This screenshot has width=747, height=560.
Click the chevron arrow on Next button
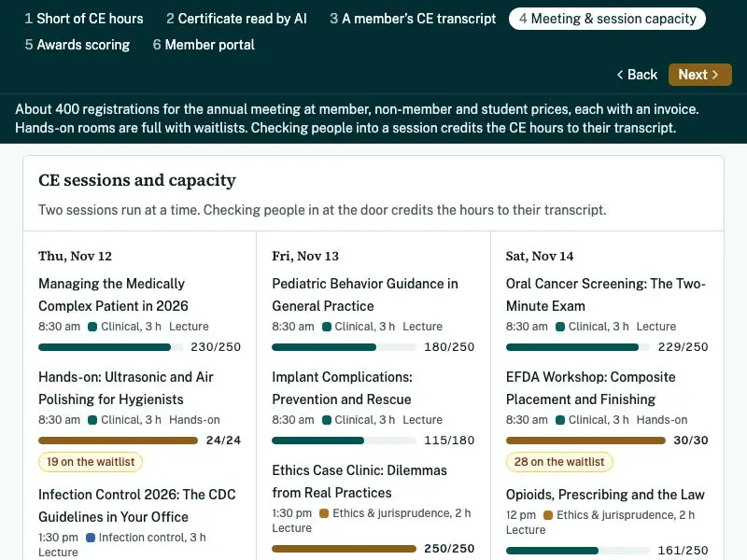coord(715,75)
